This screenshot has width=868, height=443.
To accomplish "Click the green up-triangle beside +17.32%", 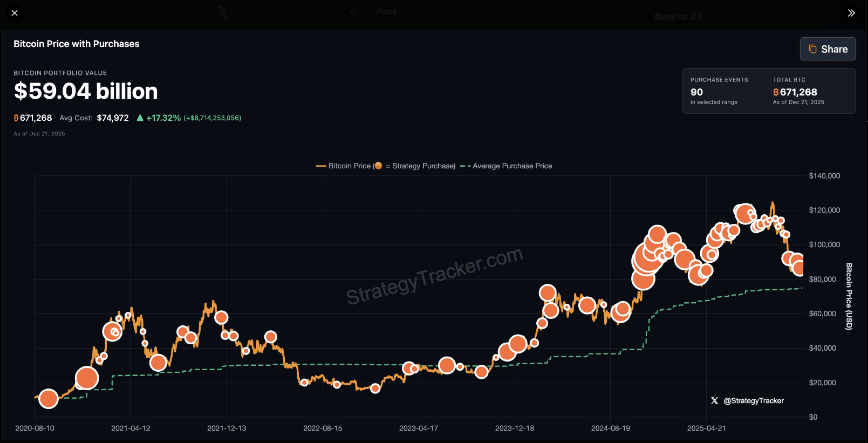I will (x=140, y=118).
